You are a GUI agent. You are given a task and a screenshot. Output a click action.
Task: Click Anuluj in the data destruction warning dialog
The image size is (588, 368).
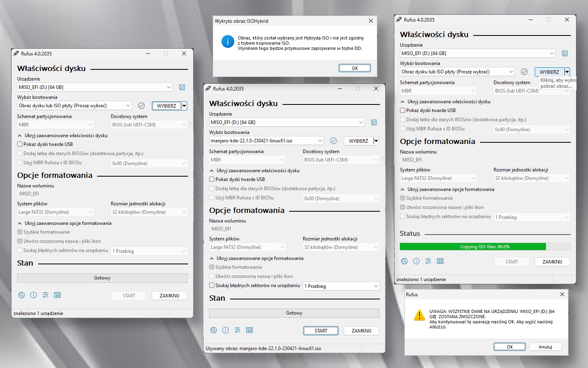(545, 347)
